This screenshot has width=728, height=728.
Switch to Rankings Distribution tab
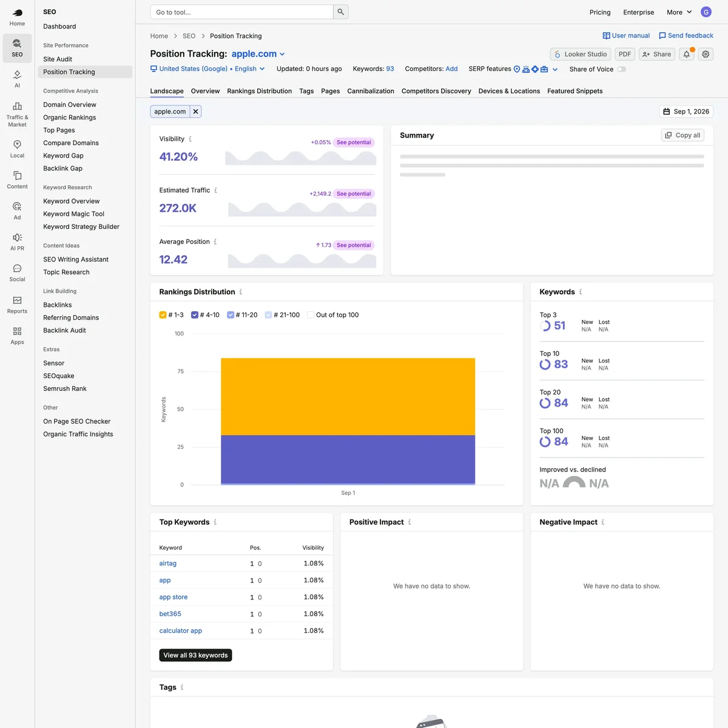pos(259,91)
